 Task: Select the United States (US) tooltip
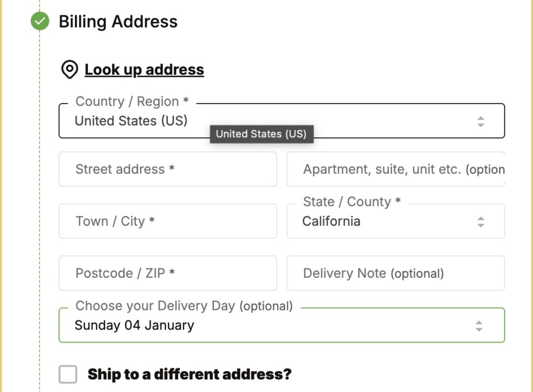[x=262, y=134]
